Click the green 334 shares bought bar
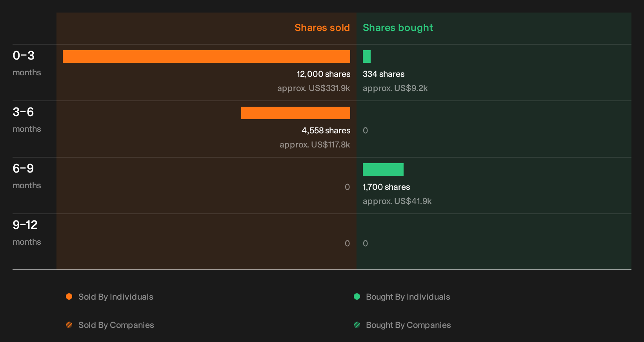 [367, 56]
